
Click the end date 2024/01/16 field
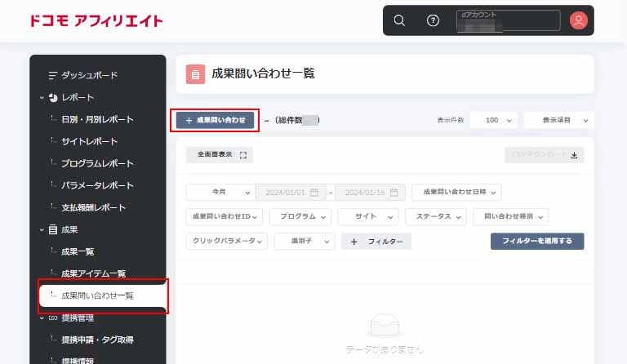click(x=371, y=192)
